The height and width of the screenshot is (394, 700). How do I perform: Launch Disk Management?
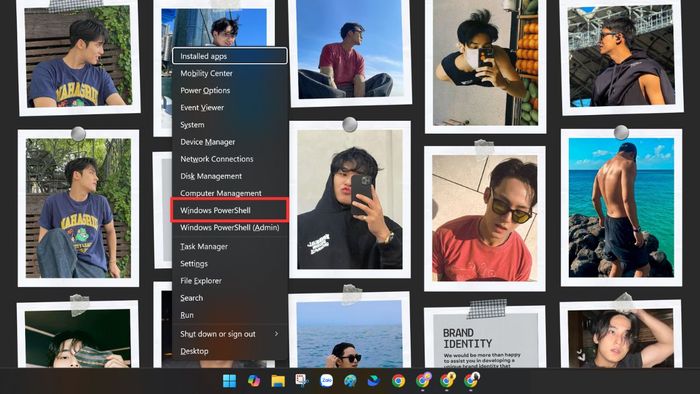point(229,176)
